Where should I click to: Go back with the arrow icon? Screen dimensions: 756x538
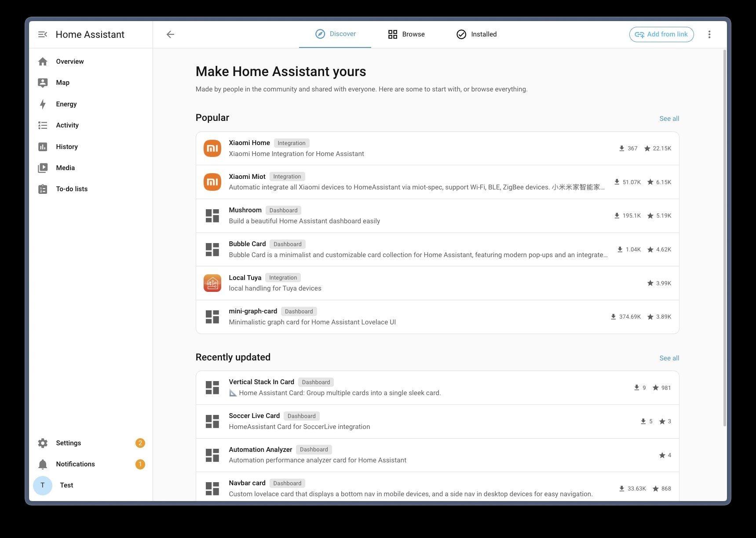(x=171, y=34)
